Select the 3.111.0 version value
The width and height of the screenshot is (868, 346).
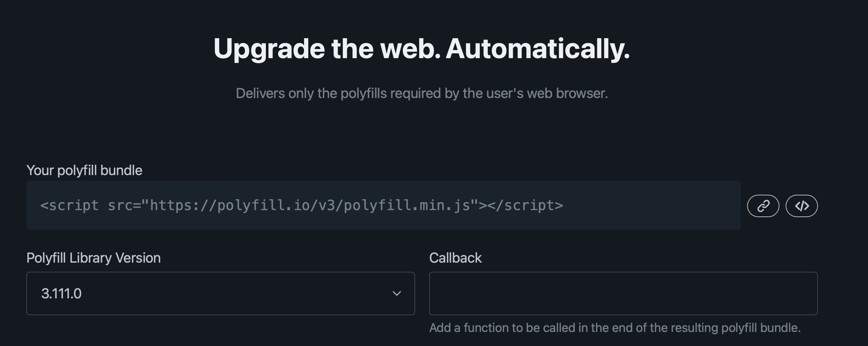(x=61, y=293)
